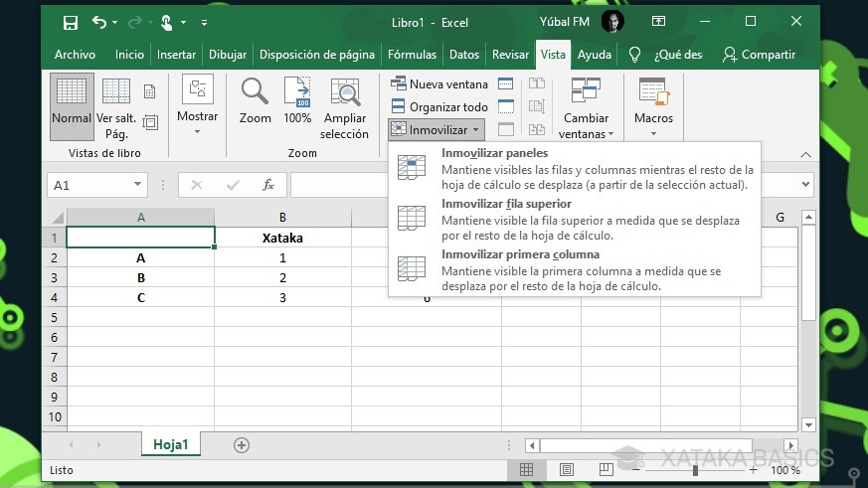This screenshot has height=488, width=868.
Task: Switch to Page Break Preview status icon
Action: coord(607,470)
